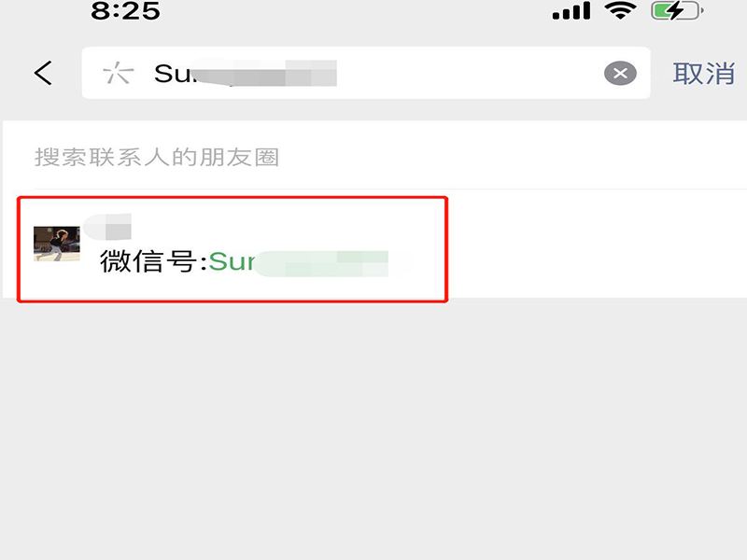Tap the 8:25 clock in status bar
This screenshot has height=560, width=747.
(x=126, y=10)
